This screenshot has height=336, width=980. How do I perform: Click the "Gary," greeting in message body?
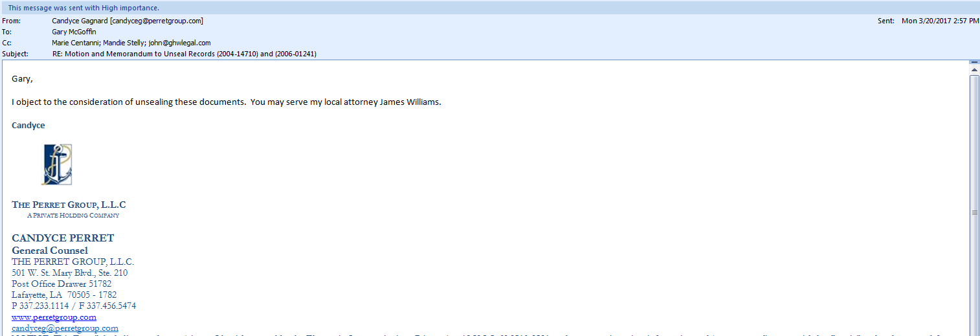(22, 79)
